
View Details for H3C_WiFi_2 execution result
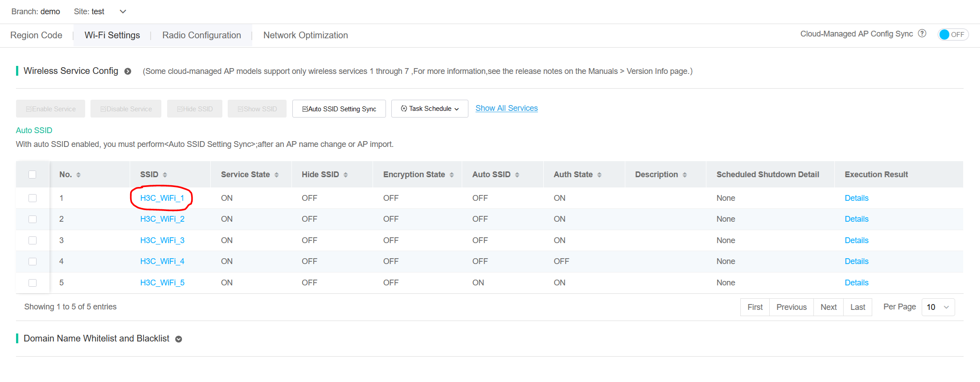857,219
